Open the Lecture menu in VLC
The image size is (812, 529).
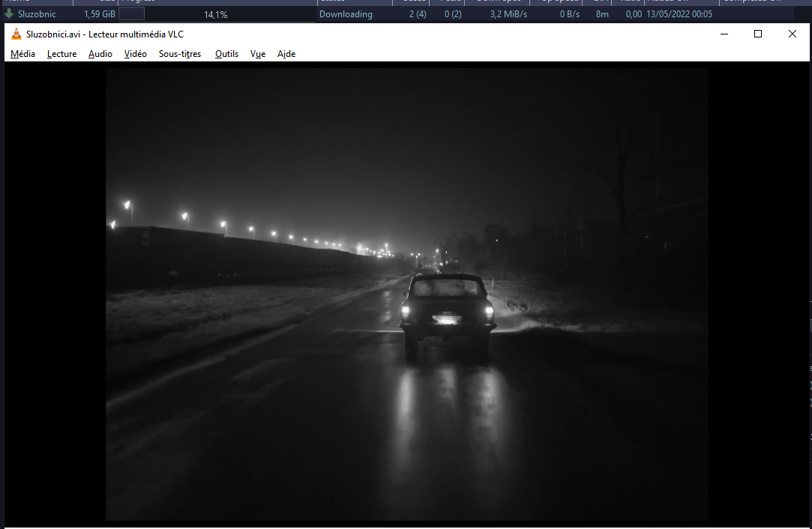(x=61, y=54)
